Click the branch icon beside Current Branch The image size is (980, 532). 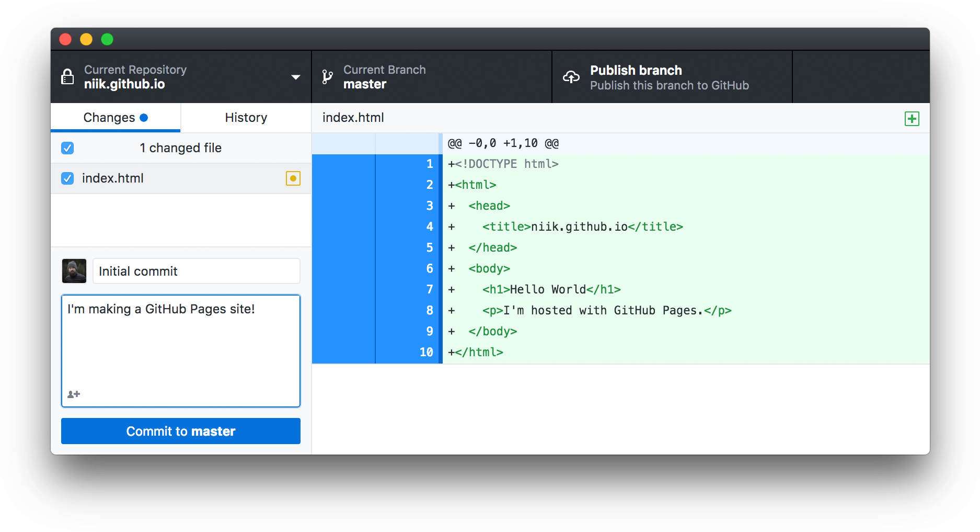click(x=327, y=76)
